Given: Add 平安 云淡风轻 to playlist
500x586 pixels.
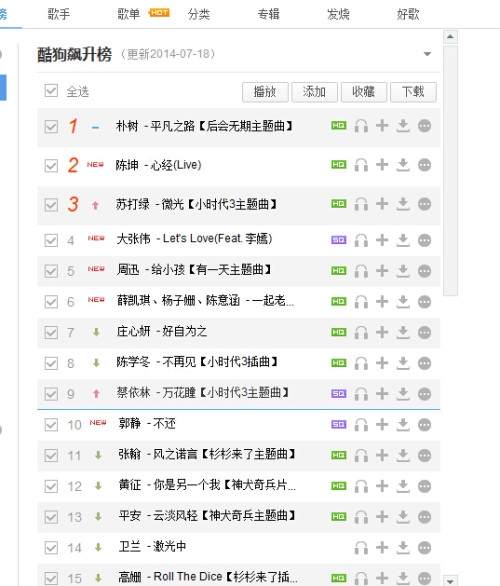Looking at the screenshot, I should click(382, 516).
